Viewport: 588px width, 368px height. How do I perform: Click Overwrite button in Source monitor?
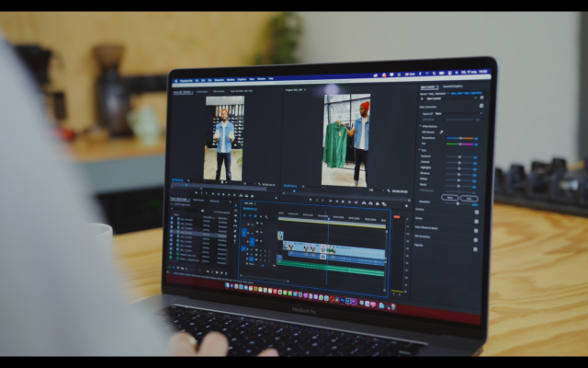pyautogui.click(x=246, y=196)
